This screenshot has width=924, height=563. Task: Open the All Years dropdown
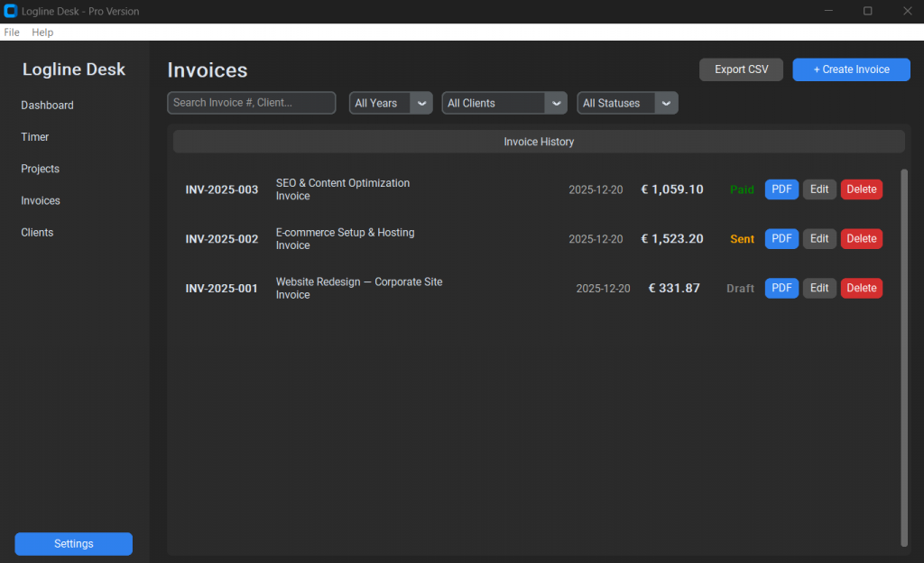390,103
